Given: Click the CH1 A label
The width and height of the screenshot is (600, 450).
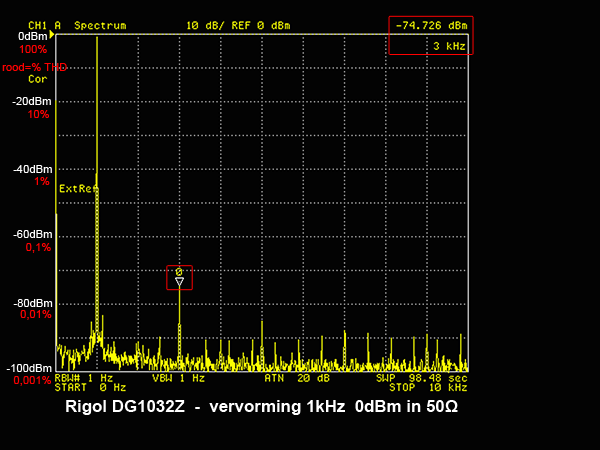Looking at the screenshot, I should pyautogui.click(x=44, y=26).
